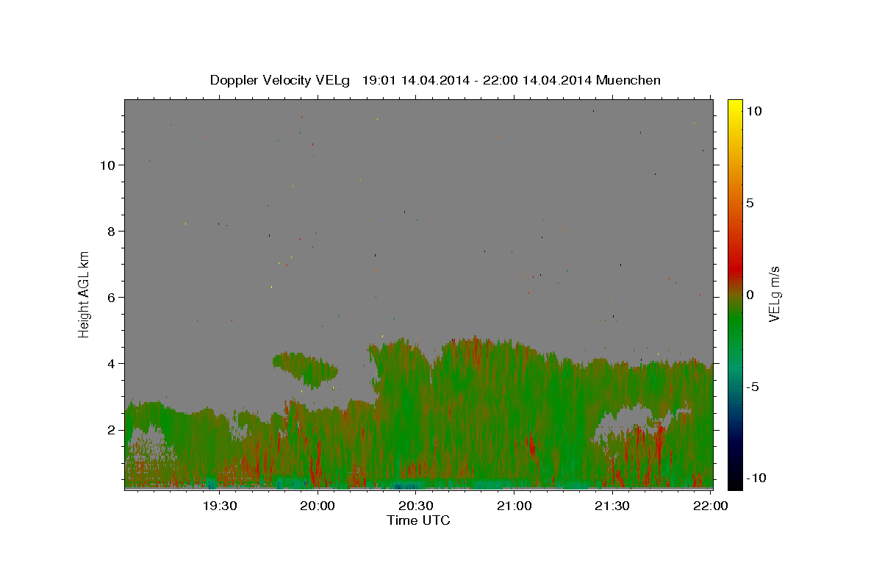882x588 pixels.
Task: Click the isolated cloud patch near 4 km
Action: tap(305, 368)
